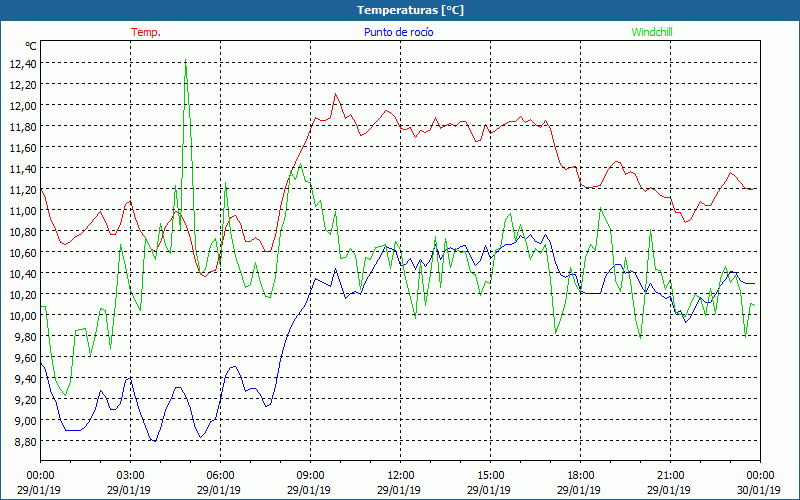Click the 9,60 y-axis value
Screen dimensions: 800x500
tap(26, 357)
